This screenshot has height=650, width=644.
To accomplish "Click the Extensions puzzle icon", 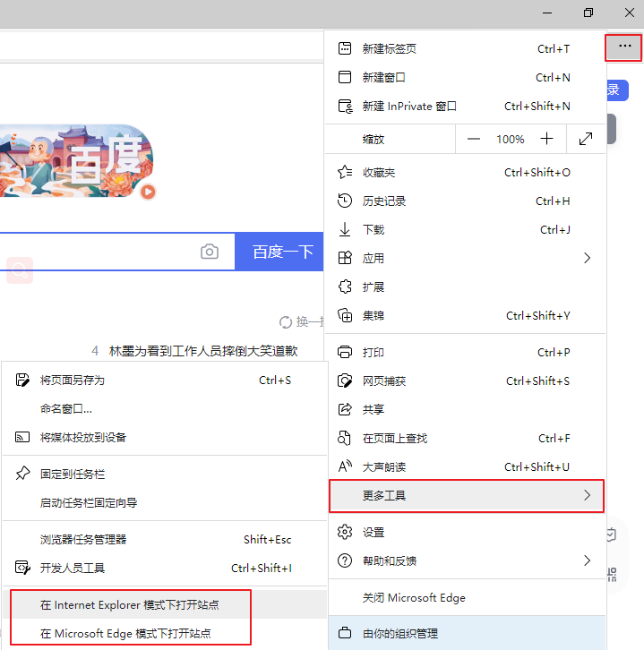I will pos(345,287).
